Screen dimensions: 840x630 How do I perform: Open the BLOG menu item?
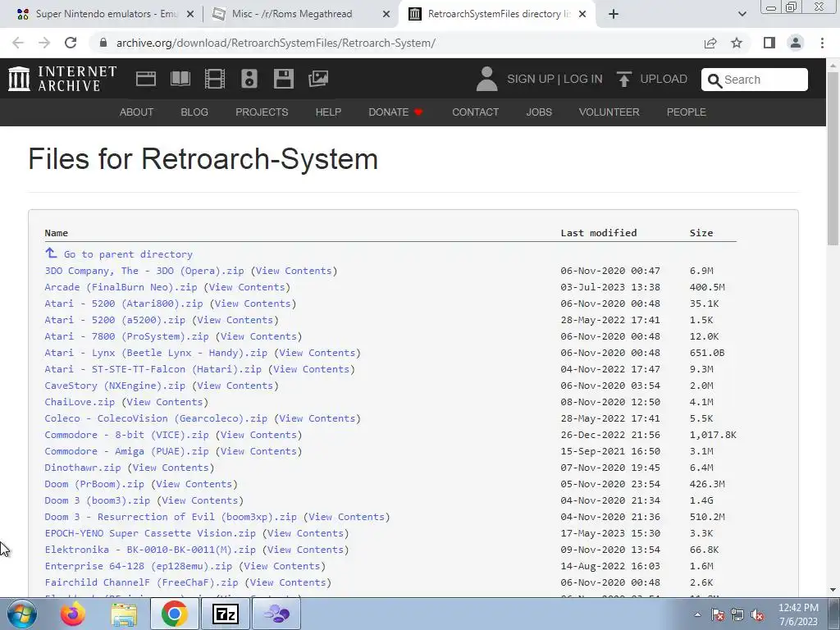(194, 112)
